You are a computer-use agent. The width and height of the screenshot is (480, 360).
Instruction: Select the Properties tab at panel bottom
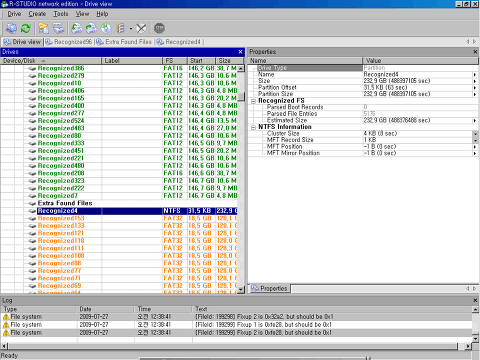[x=269, y=288]
